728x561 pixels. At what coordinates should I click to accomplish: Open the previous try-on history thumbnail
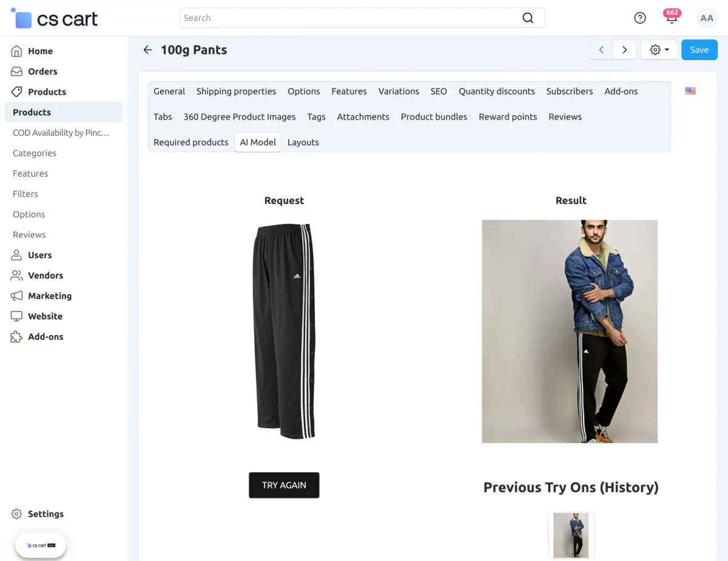point(570,535)
